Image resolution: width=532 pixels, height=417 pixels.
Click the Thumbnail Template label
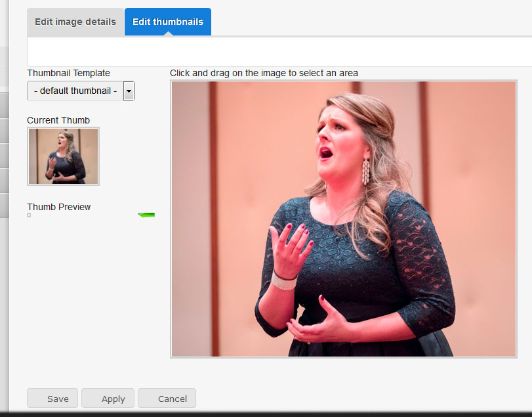(x=68, y=73)
